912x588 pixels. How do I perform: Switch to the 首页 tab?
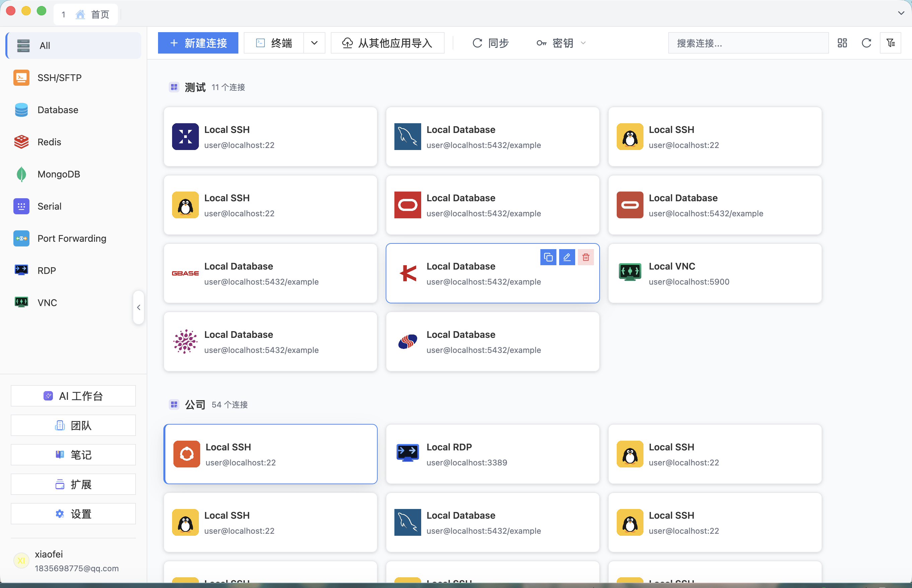86,14
